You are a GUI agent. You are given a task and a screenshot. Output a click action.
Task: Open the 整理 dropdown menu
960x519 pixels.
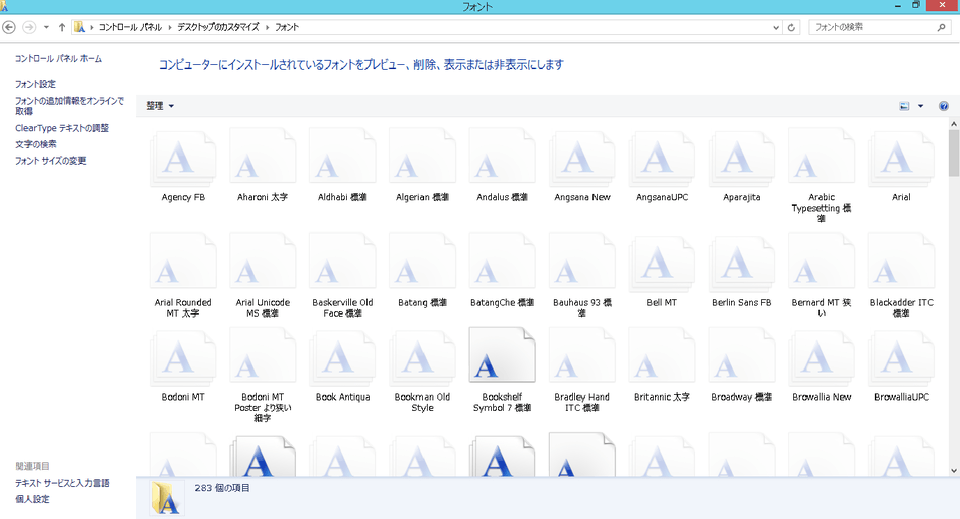click(x=160, y=106)
